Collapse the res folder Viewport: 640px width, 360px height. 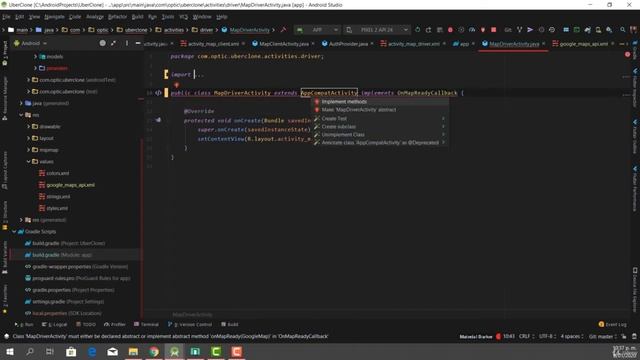[21, 115]
